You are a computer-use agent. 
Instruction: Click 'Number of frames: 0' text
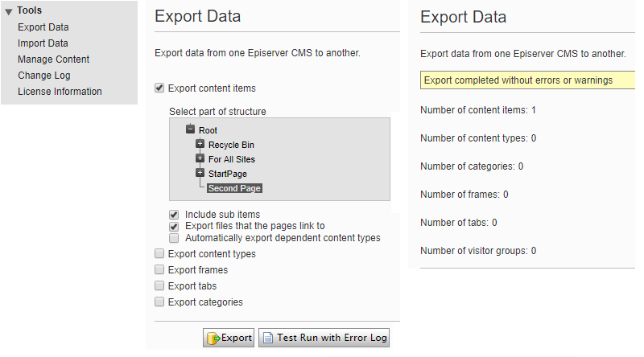tap(464, 195)
